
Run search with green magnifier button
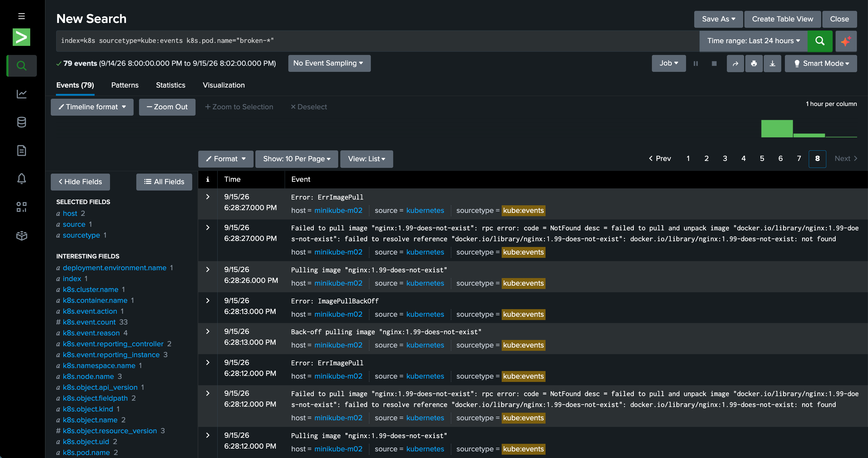[x=820, y=41]
